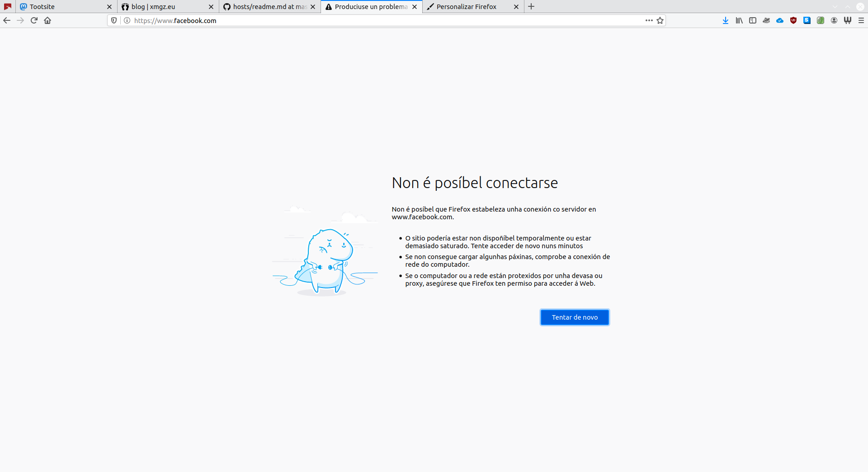Open the Downloads panel

pos(726,20)
